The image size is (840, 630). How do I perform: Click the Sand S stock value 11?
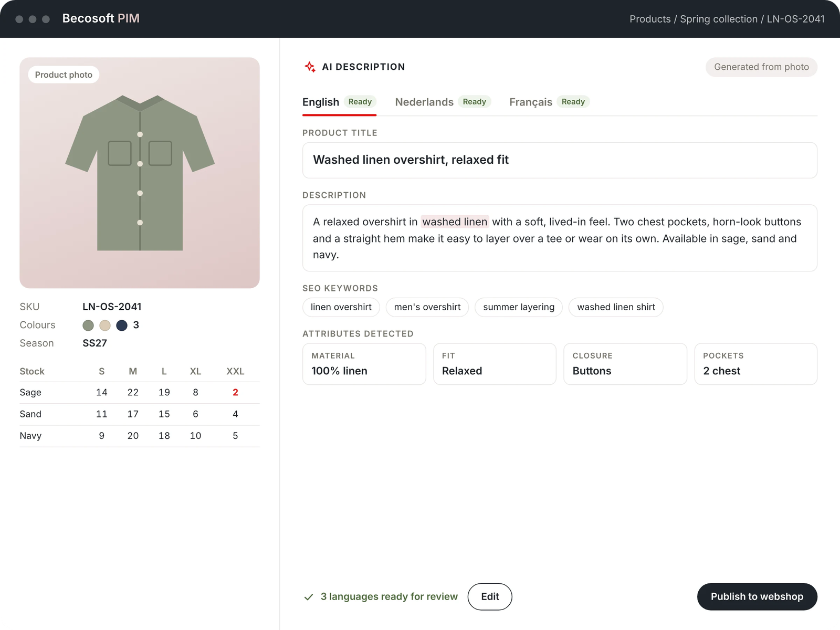[x=102, y=414]
